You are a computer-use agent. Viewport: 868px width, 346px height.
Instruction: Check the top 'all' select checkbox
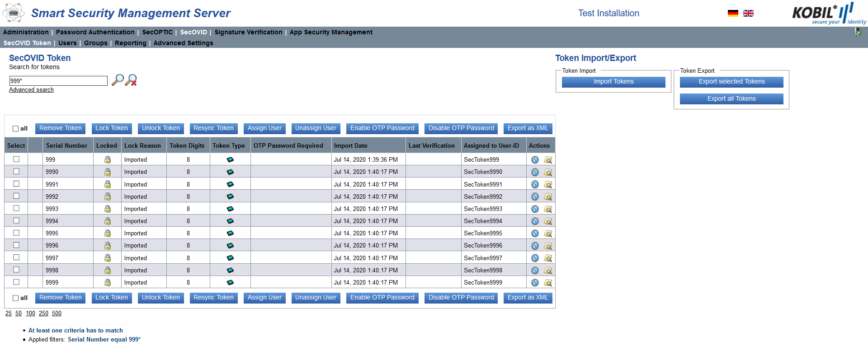[x=16, y=129]
